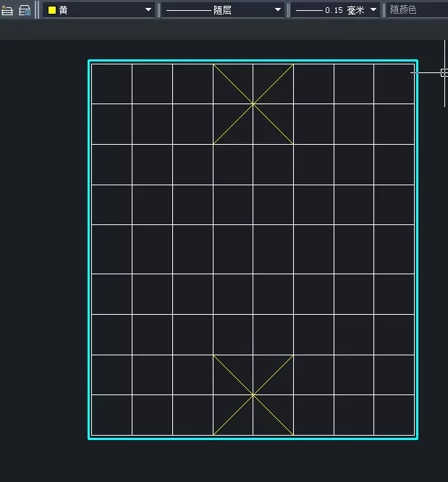Click toolbar grip handle left of color dropdown

(38, 10)
